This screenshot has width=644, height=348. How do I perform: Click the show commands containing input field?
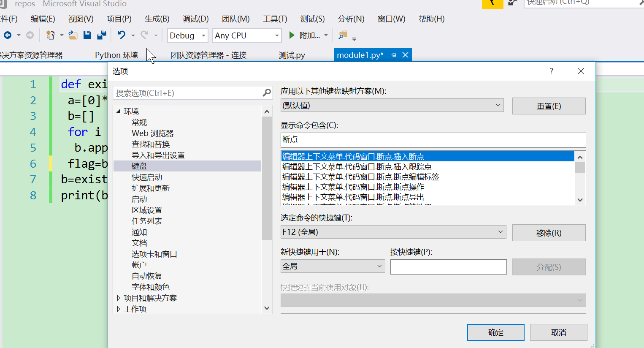[433, 140]
